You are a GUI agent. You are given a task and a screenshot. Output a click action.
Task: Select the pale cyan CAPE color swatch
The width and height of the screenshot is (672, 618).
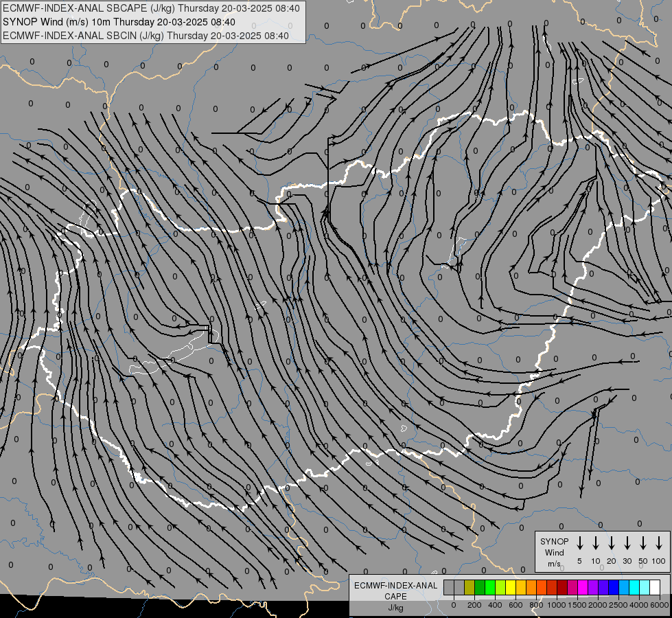point(645,588)
